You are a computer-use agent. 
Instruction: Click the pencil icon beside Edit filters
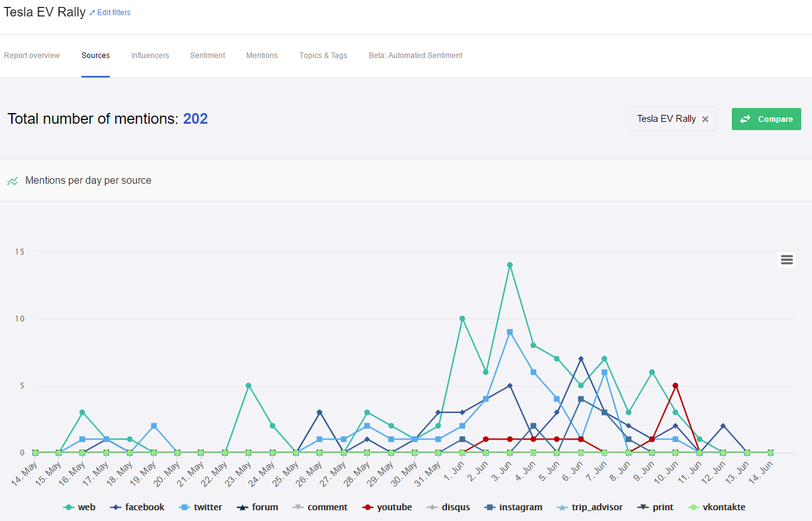coord(92,13)
